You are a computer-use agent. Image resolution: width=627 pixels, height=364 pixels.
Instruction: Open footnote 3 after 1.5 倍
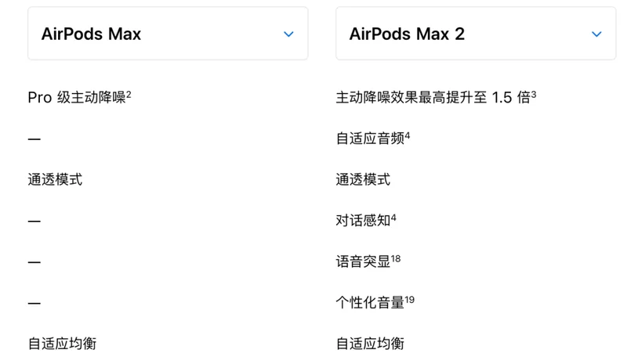click(534, 95)
